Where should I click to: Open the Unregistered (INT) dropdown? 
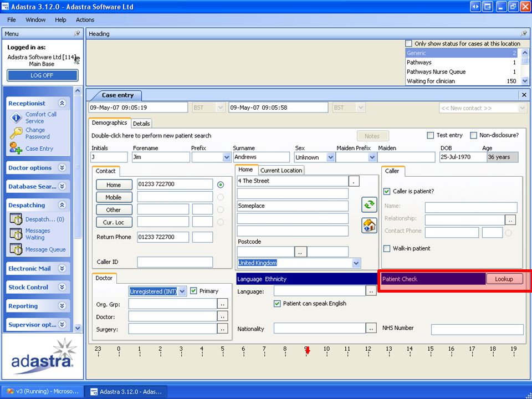pos(182,291)
